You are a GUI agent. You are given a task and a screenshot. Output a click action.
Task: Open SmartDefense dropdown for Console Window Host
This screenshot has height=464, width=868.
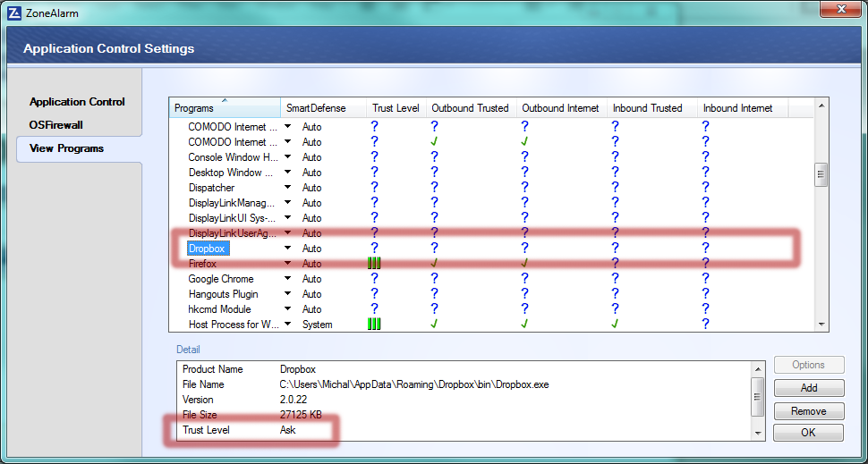[288, 156]
